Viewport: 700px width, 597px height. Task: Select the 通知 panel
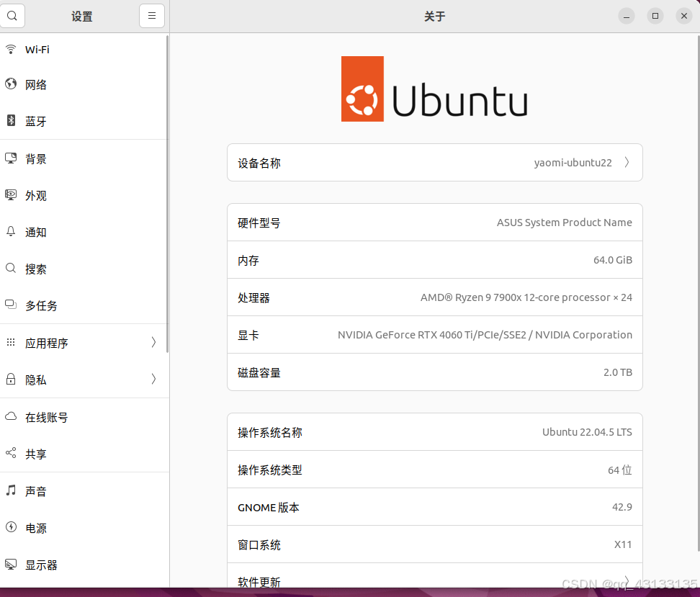pos(84,232)
